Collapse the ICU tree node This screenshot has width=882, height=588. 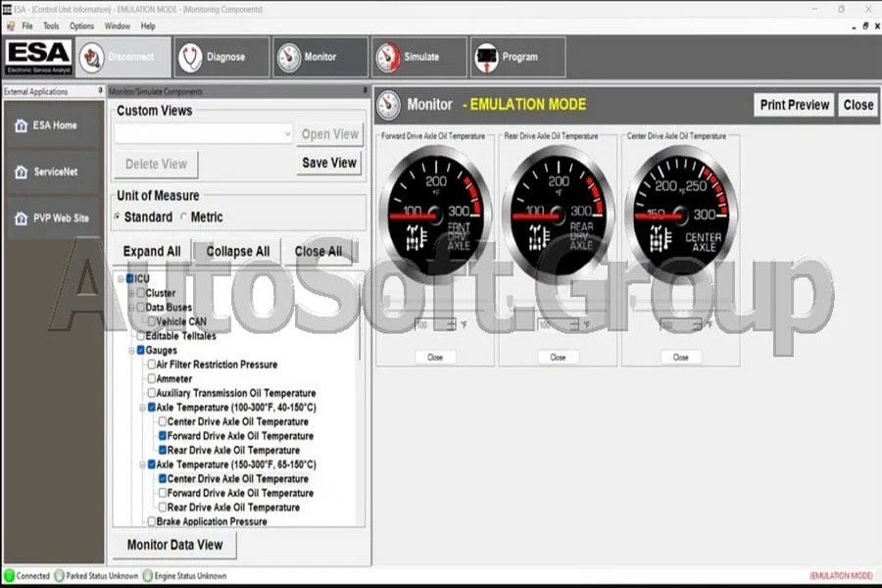tap(121, 279)
